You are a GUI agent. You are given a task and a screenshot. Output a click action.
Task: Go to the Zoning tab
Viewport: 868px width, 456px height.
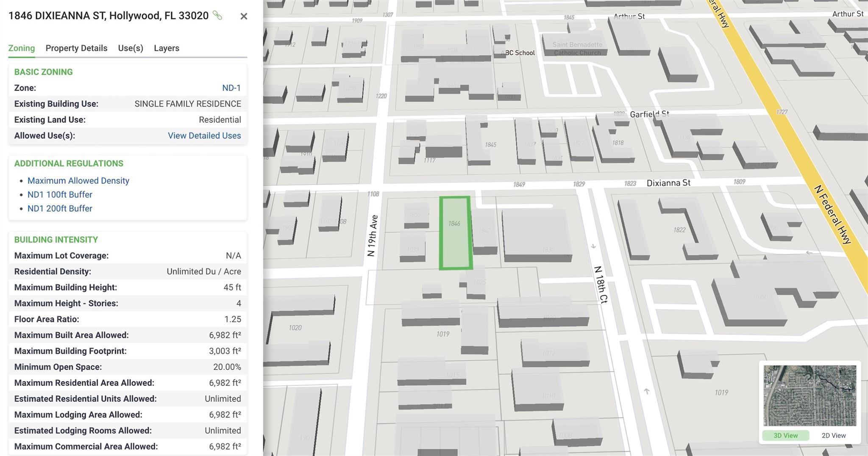22,48
